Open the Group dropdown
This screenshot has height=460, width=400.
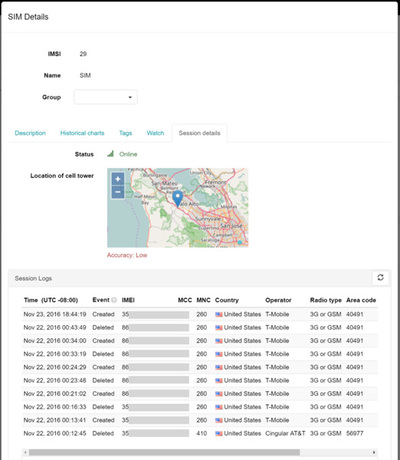click(106, 97)
